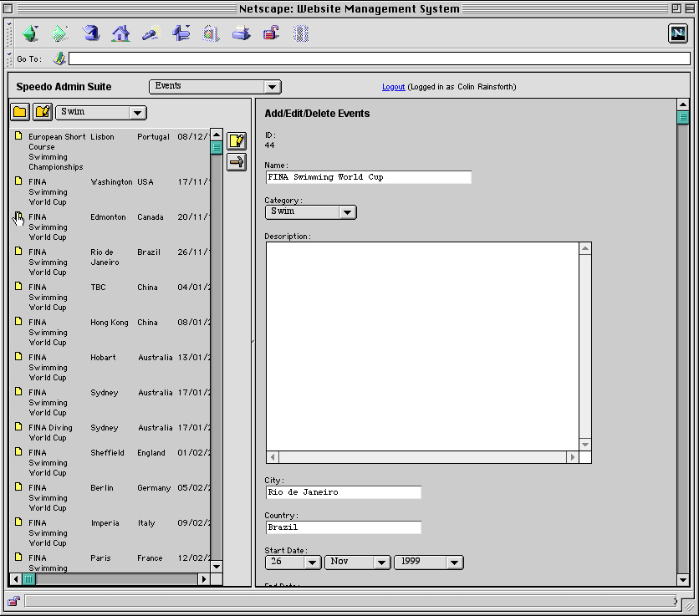Click the yellow folder icon button
The height and width of the screenshot is (616, 699).
[20, 112]
